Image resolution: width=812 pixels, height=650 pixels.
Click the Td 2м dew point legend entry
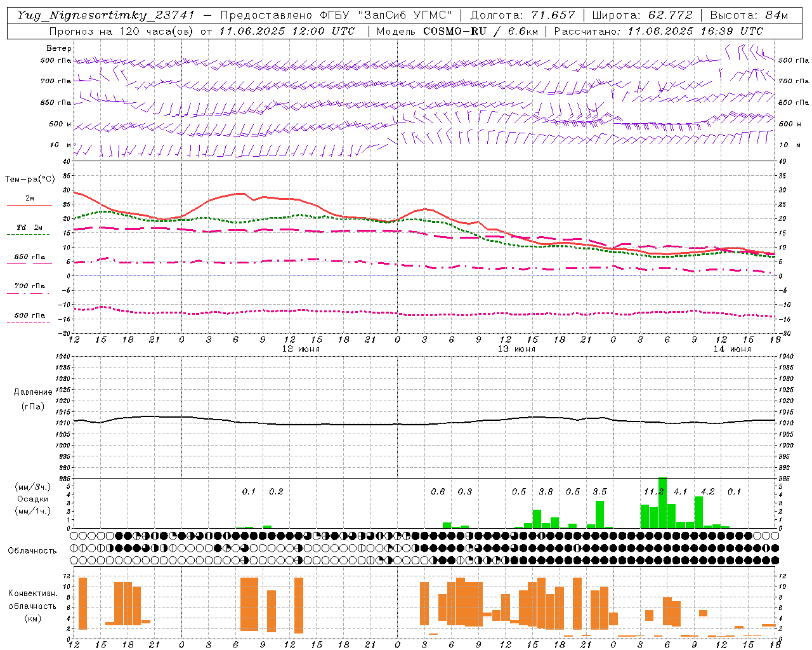[x=29, y=227]
